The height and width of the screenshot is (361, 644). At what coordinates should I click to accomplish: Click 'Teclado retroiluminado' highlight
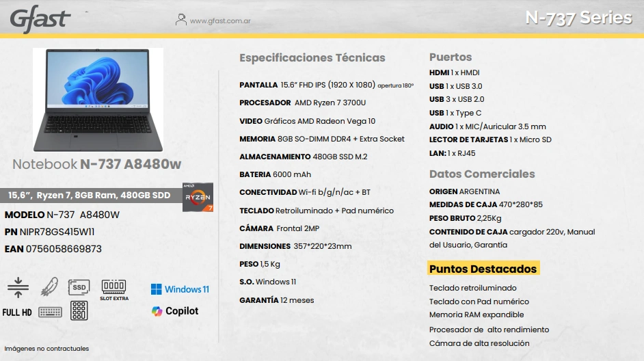tap(472, 288)
